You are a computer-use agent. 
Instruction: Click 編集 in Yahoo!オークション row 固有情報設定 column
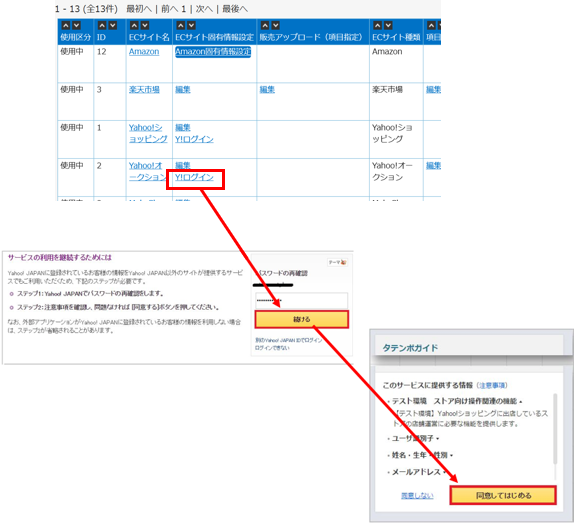coord(183,165)
